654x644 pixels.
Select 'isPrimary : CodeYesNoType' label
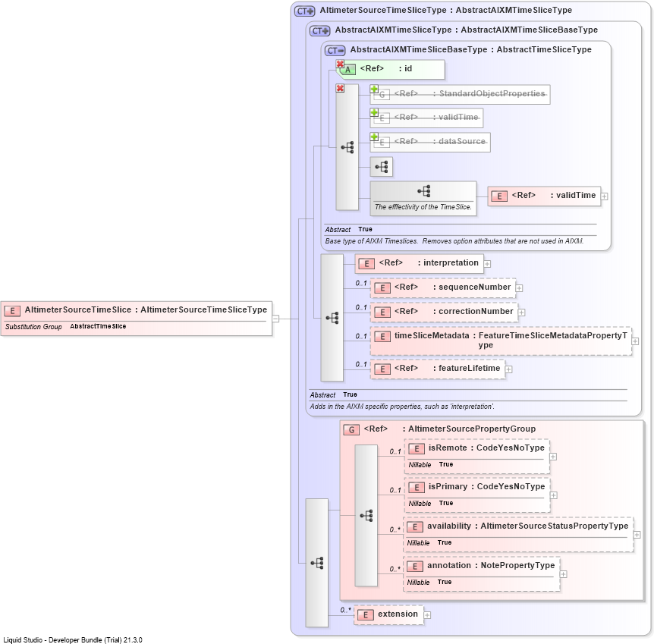[487, 487]
